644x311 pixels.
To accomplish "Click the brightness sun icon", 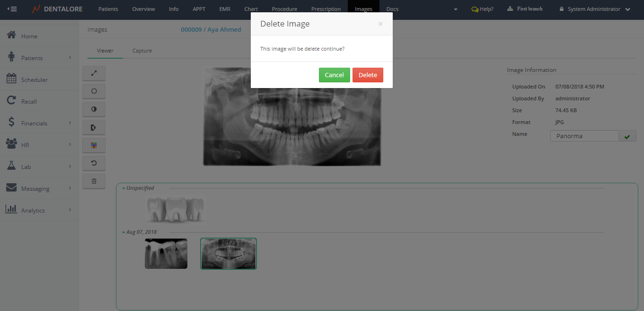I will pyautogui.click(x=94, y=91).
